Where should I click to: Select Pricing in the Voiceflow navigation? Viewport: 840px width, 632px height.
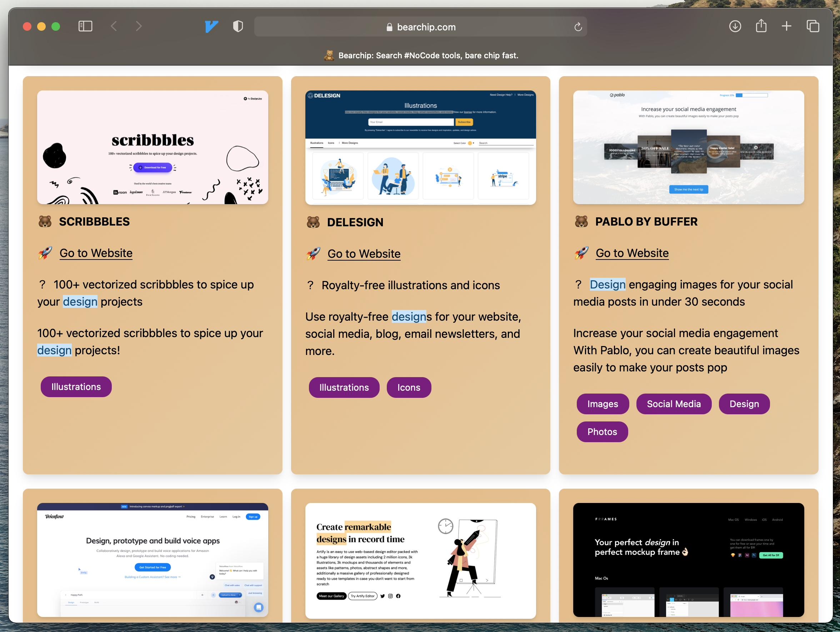191,517
